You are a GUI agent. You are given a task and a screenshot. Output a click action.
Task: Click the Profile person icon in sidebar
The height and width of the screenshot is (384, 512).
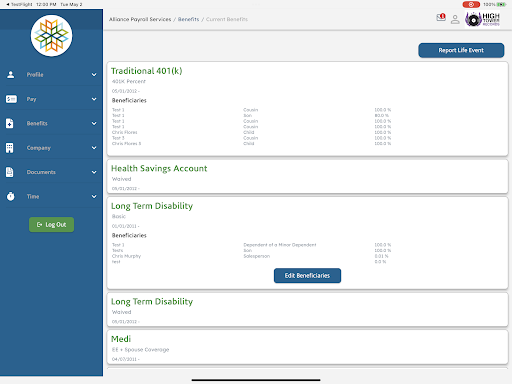point(11,75)
